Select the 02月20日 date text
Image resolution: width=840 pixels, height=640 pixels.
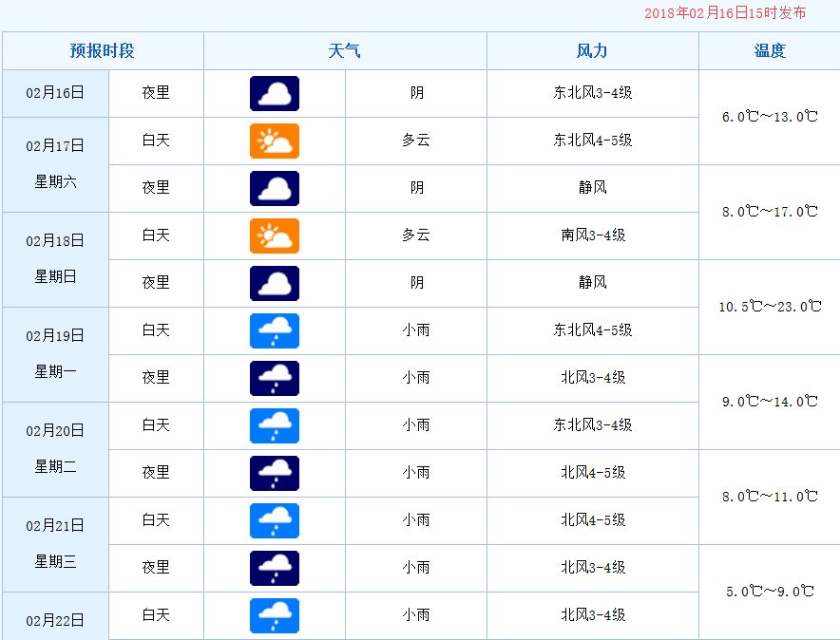[55, 430]
